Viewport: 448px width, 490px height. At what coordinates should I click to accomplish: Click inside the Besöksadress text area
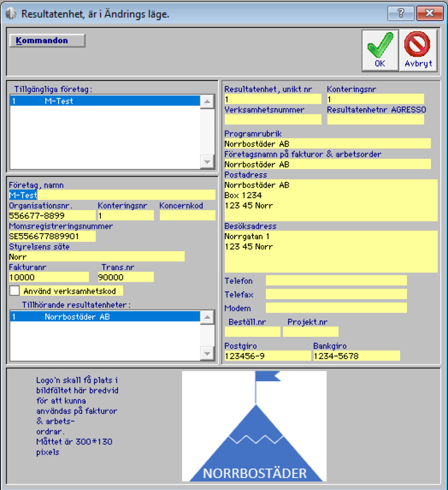pyautogui.click(x=331, y=252)
